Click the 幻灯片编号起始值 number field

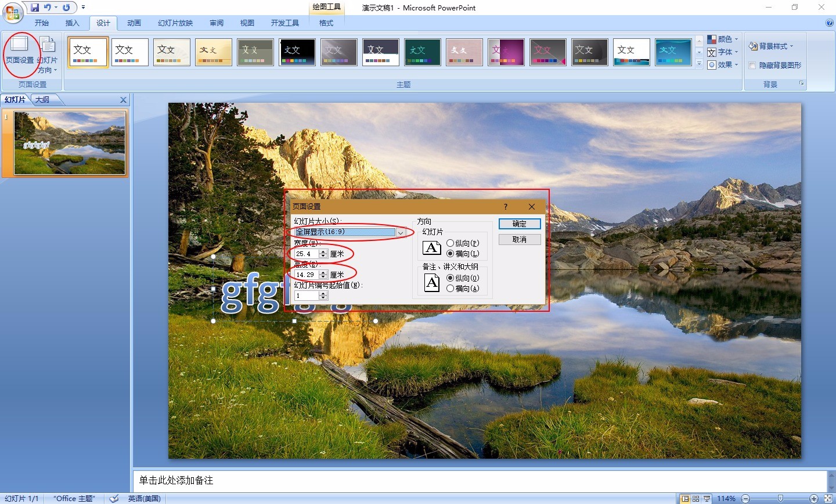click(x=307, y=296)
